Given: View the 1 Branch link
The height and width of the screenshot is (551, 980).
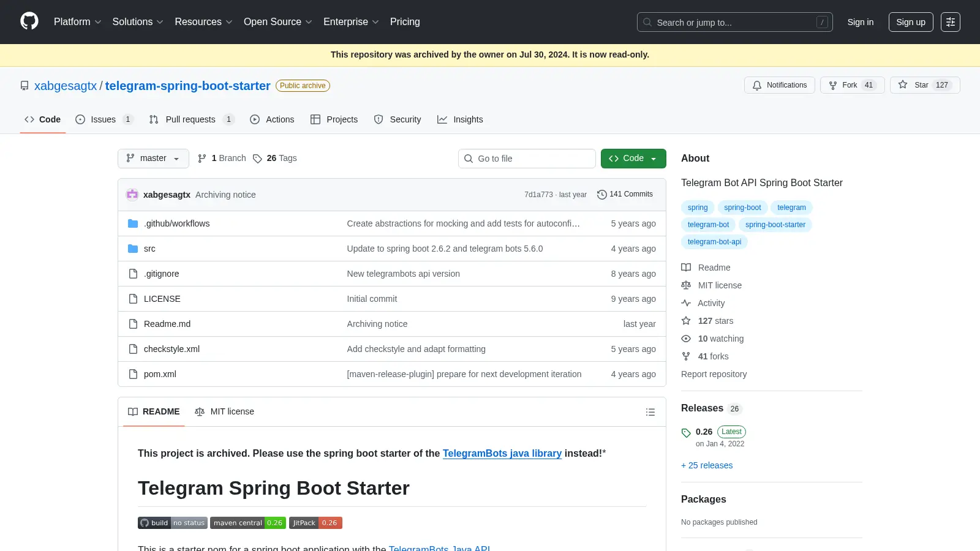Looking at the screenshot, I should pyautogui.click(x=222, y=158).
